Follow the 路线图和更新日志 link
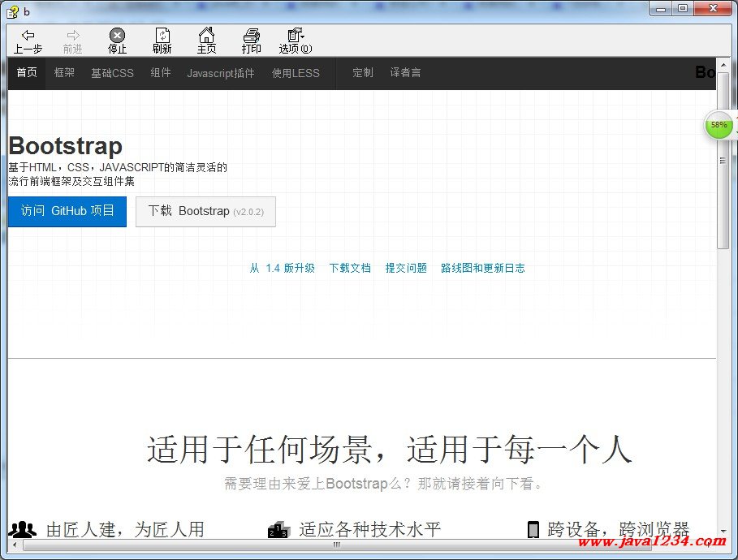 tap(483, 269)
